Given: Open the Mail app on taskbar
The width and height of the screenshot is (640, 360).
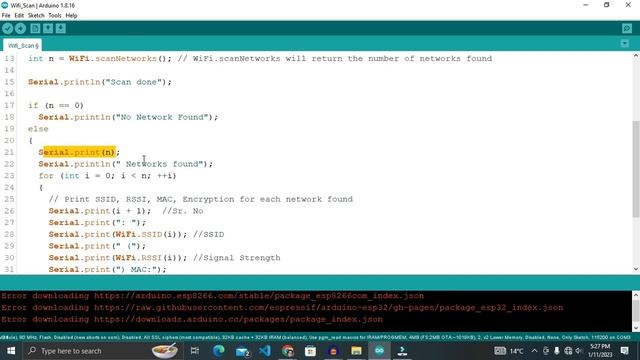Looking at the screenshot, I should pos(242,351).
